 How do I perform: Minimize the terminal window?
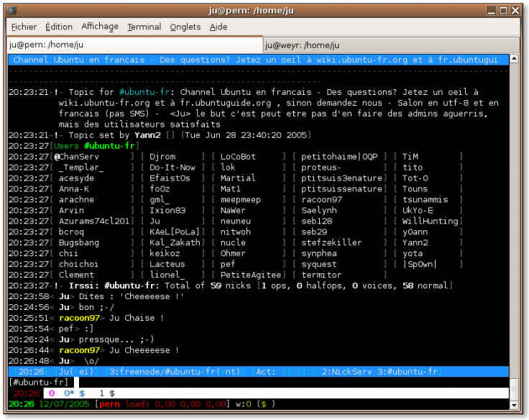click(491, 10)
